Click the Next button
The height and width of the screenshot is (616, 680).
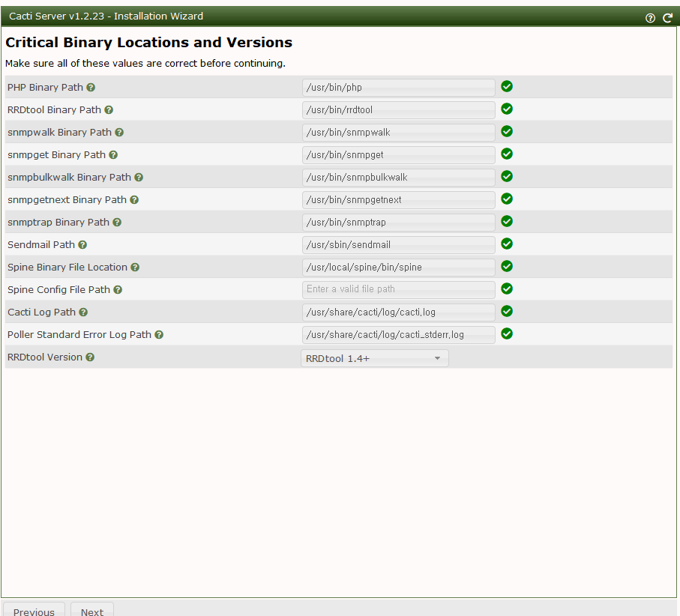[x=92, y=609]
